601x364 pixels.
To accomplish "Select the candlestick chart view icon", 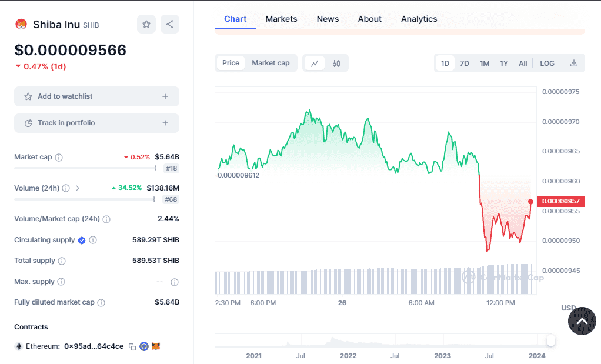I will point(336,64).
